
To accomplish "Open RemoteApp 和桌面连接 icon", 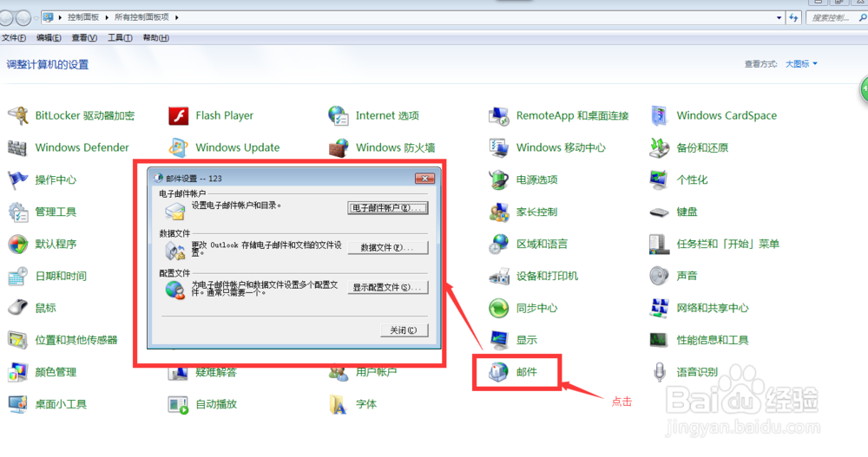I will tap(499, 115).
